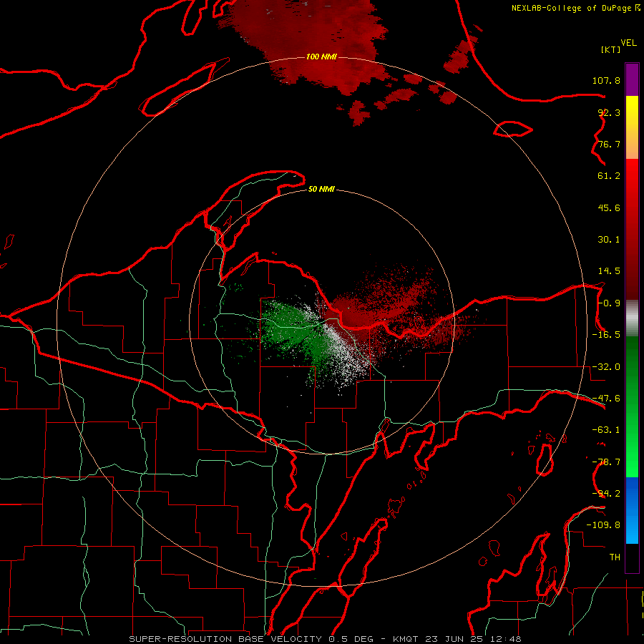Screen dimensions: 644x644
Task: Select the 76.7 velocity scale value
Action: point(609,144)
